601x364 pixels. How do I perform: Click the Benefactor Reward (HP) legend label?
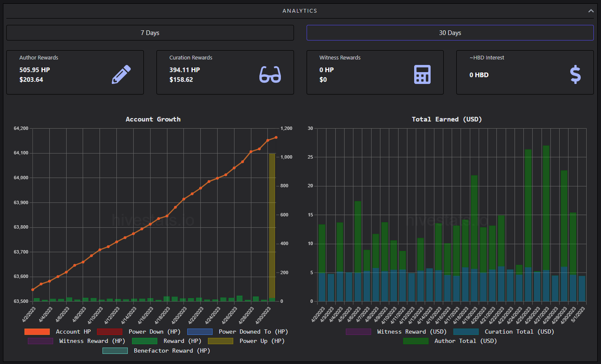tap(172, 351)
